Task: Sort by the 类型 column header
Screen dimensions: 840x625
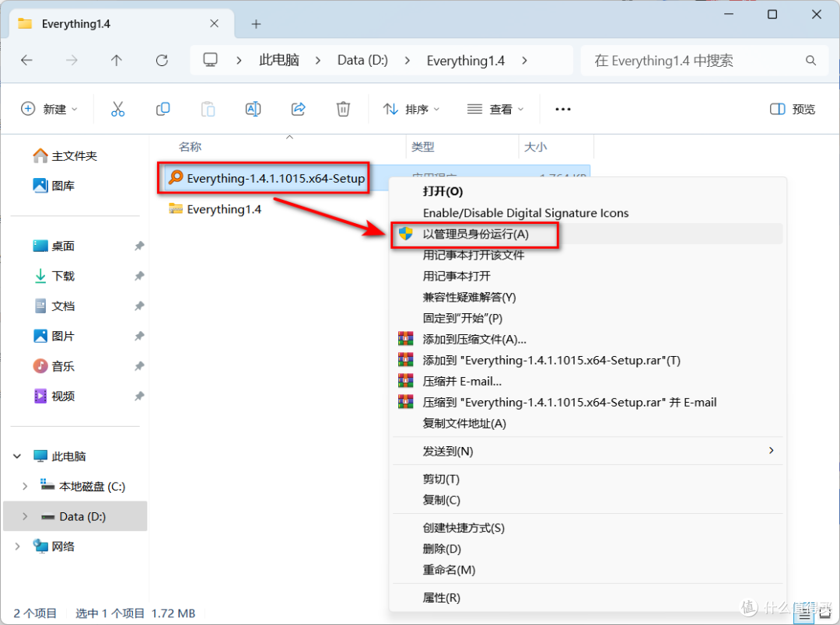Action: pyautogui.click(x=422, y=147)
